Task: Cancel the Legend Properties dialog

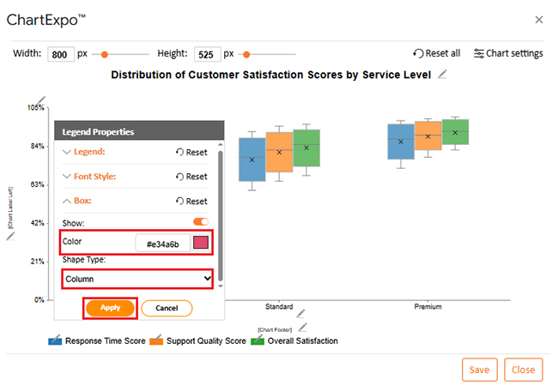Action: pyautogui.click(x=167, y=307)
